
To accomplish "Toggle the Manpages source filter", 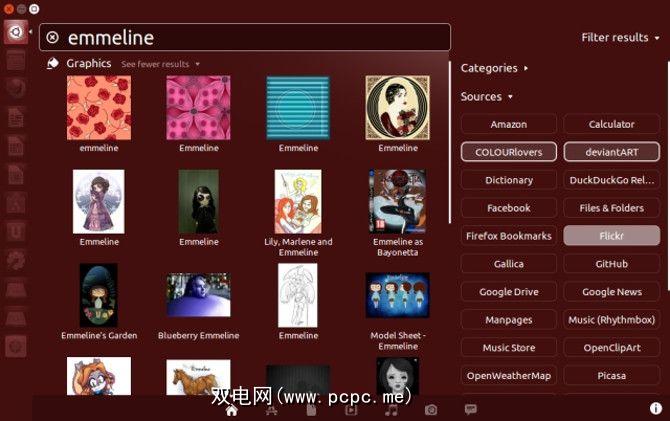I will (x=508, y=320).
